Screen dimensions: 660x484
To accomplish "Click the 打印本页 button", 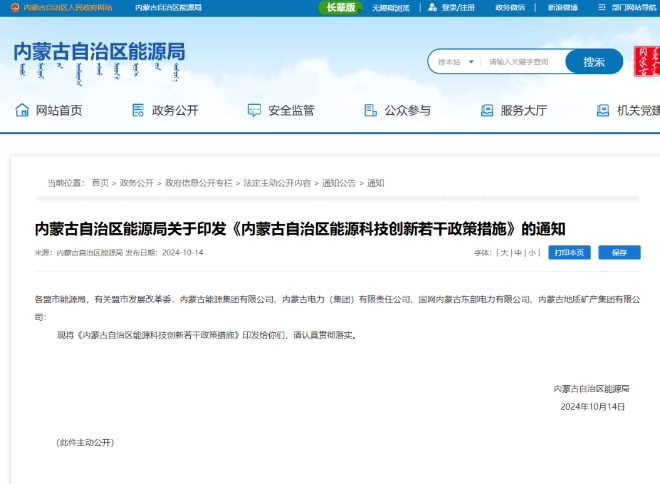I will [570, 253].
